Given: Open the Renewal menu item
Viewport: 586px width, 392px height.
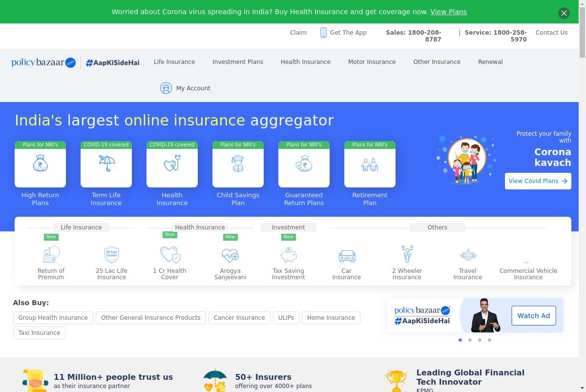Looking at the screenshot, I should [490, 62].
